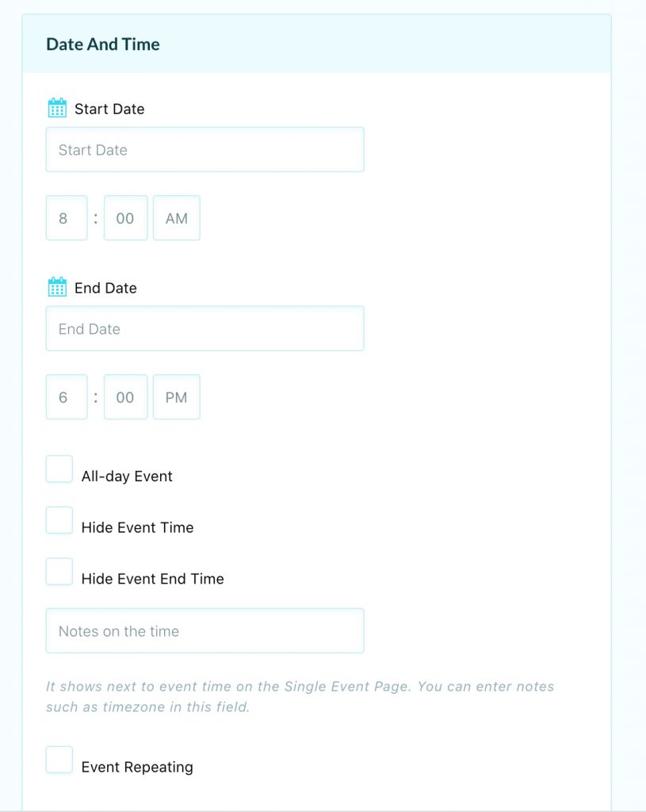Click the End Date label text
646x812 pixels.
coord(105,288)
